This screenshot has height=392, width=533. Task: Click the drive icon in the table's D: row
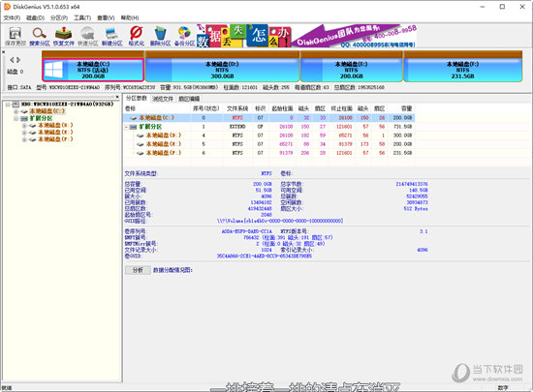tap(141, 136)
